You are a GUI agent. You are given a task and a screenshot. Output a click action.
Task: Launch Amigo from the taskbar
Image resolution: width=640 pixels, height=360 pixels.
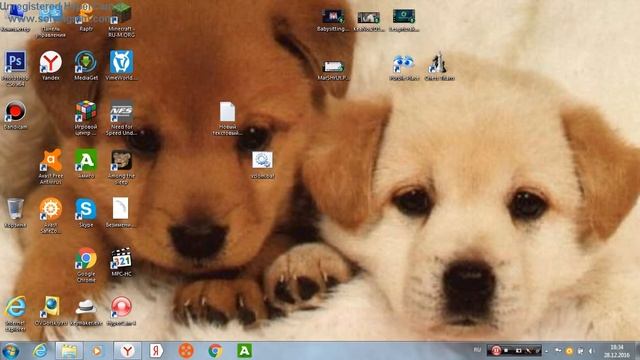[244, 351]
